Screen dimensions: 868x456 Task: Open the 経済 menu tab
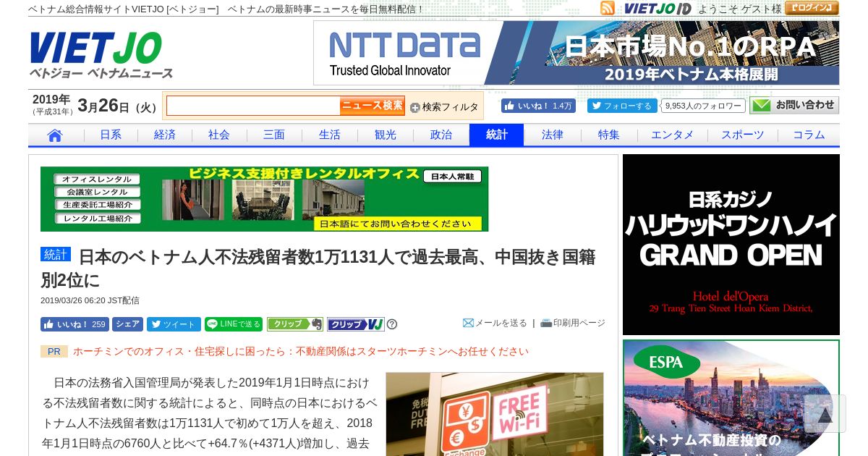point(165,135)
